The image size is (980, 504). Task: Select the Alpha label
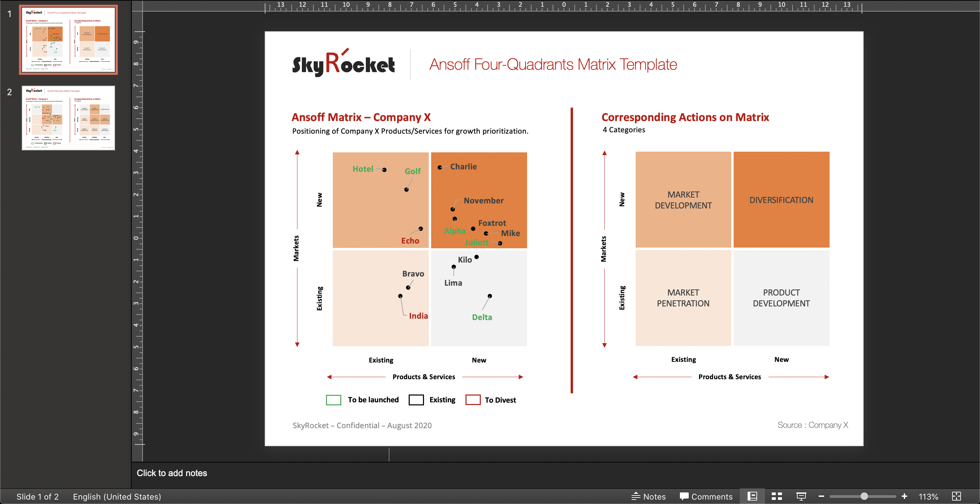(x=455, y=231)
